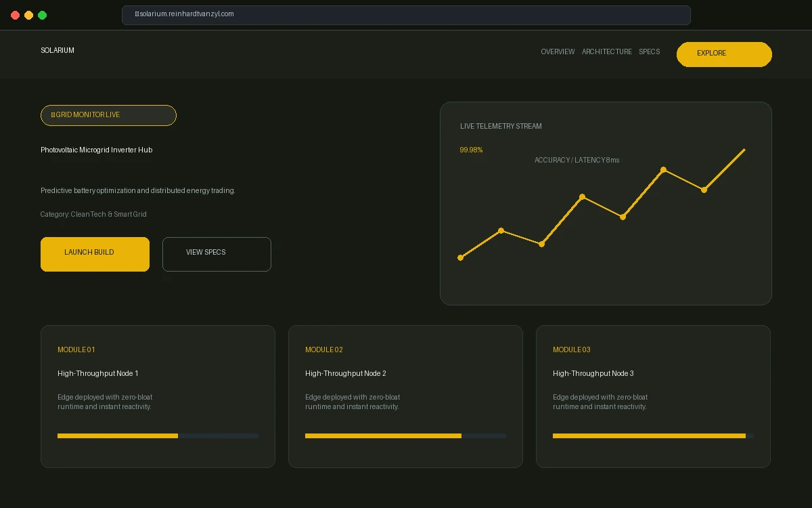Screen dimensions: 812x508
Task: Click the "MODULE 01" label
Action: pyautogui.click(x=76, y=350)
